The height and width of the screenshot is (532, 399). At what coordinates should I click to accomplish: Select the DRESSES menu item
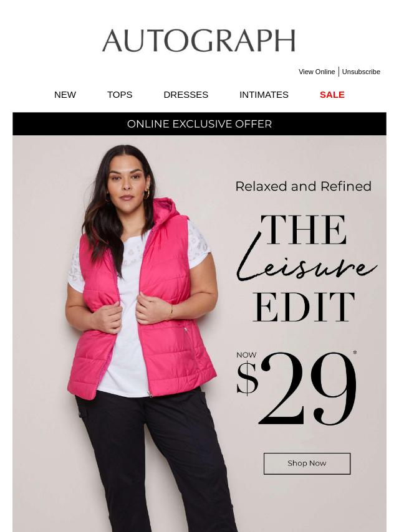coord(186,95)
